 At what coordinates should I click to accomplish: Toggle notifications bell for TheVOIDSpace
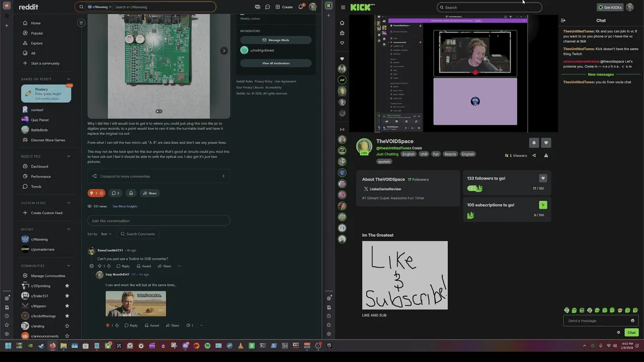pyautogui.click(x=534, y=143)
